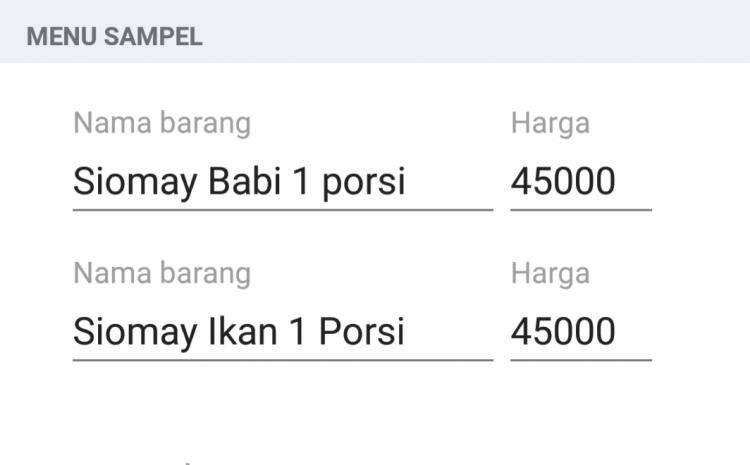Viewport: 750px width, 465px height.
Task: Edit the price field for Siomay Babi
Action: tap(581, 182)
